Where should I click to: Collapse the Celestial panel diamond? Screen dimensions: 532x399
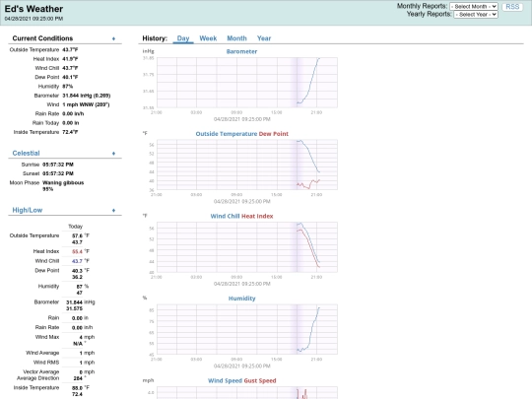(113, 154)
